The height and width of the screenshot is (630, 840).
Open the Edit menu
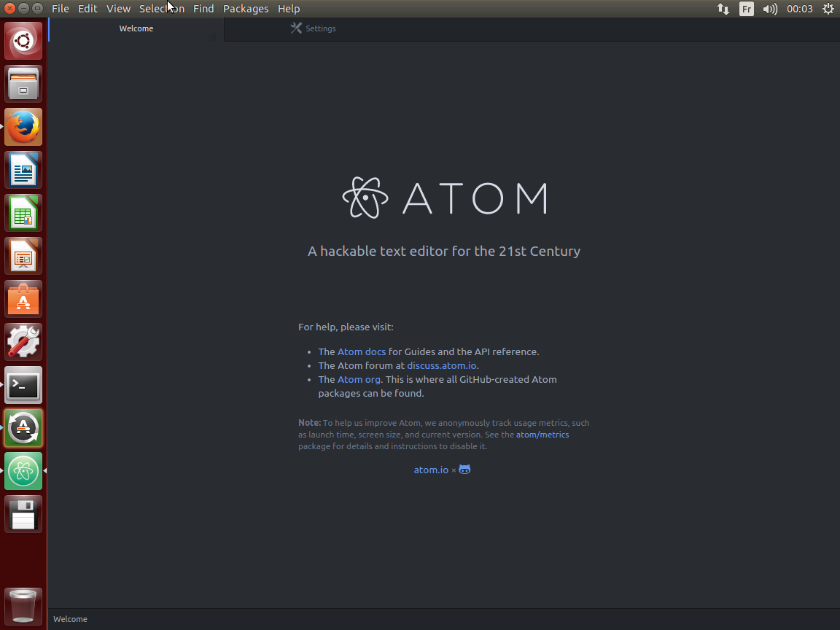pyautogui.click(x=87, y=9)
